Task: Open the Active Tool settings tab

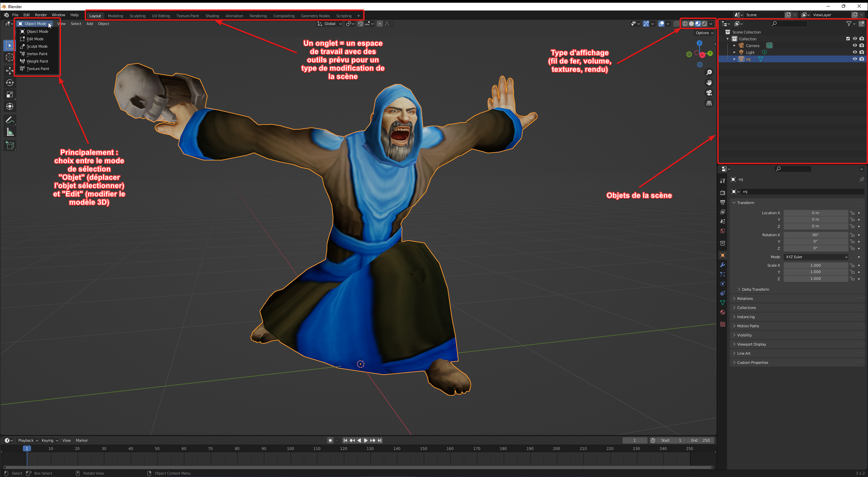Action: point(722,180)
